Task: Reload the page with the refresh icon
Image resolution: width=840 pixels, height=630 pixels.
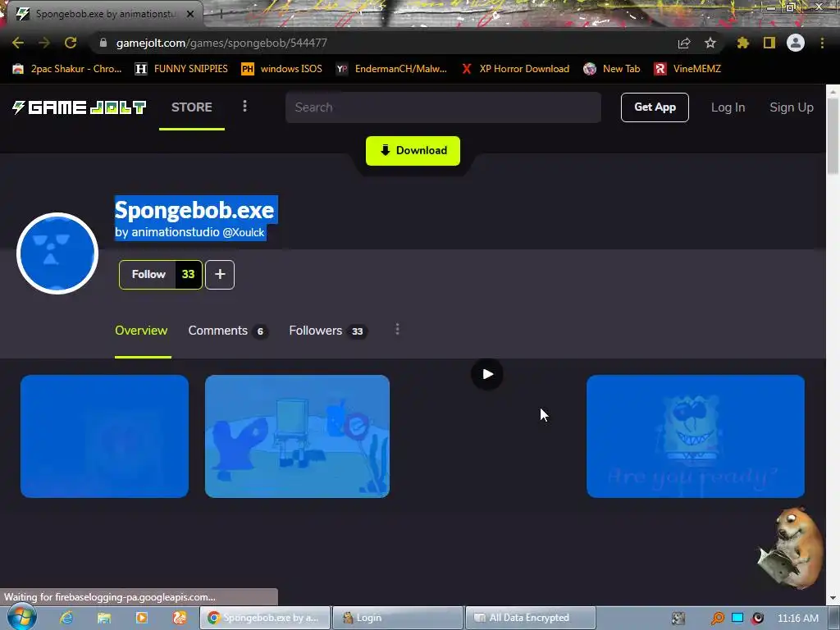Action: [x=71, y=43]
